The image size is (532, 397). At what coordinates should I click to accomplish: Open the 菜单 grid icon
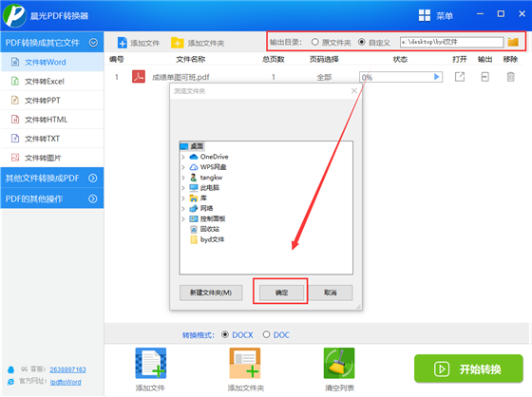click(425, 15)
